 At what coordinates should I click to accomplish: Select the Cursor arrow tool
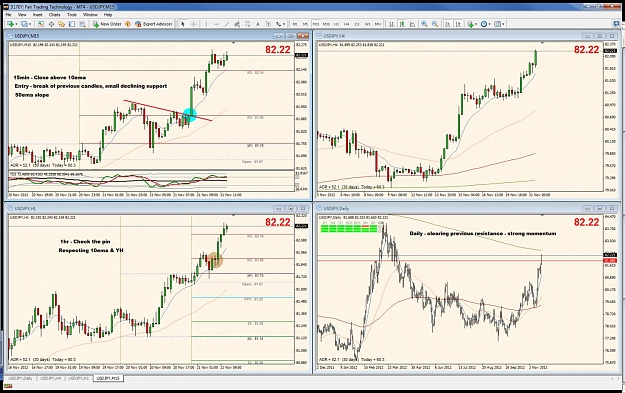(x=183, y=24)
